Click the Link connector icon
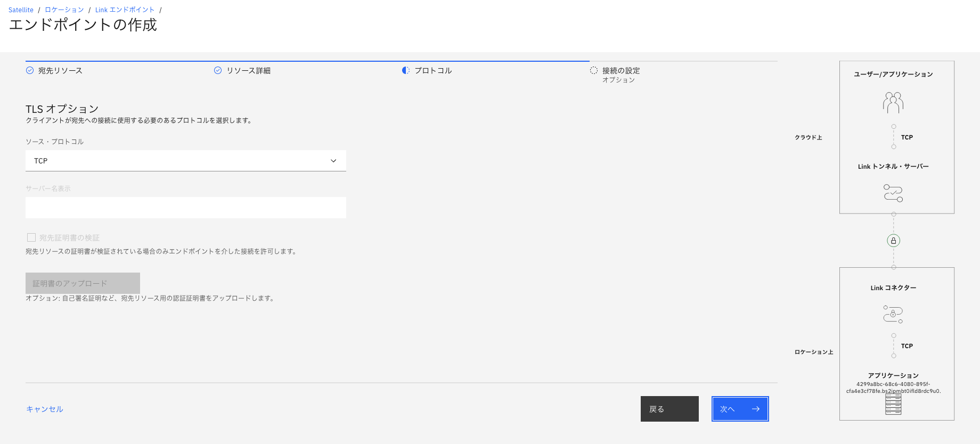This screenshot has width=980, height=444. [893, 314]
